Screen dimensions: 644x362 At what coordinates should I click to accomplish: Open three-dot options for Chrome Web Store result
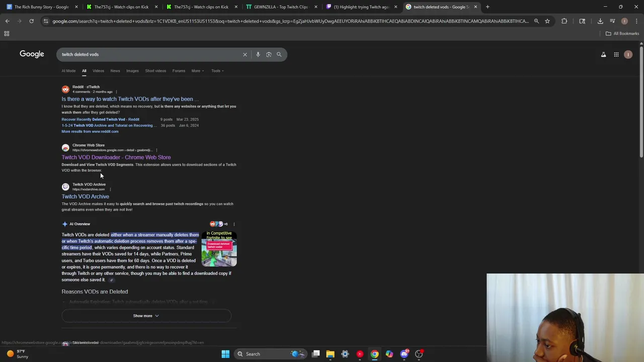point(156,150)
